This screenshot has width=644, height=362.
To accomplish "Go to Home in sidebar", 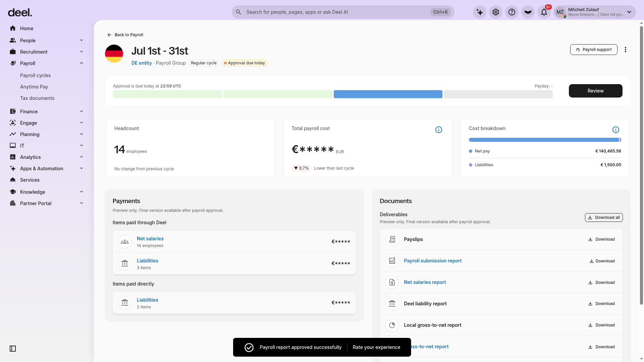I will 26,28.
